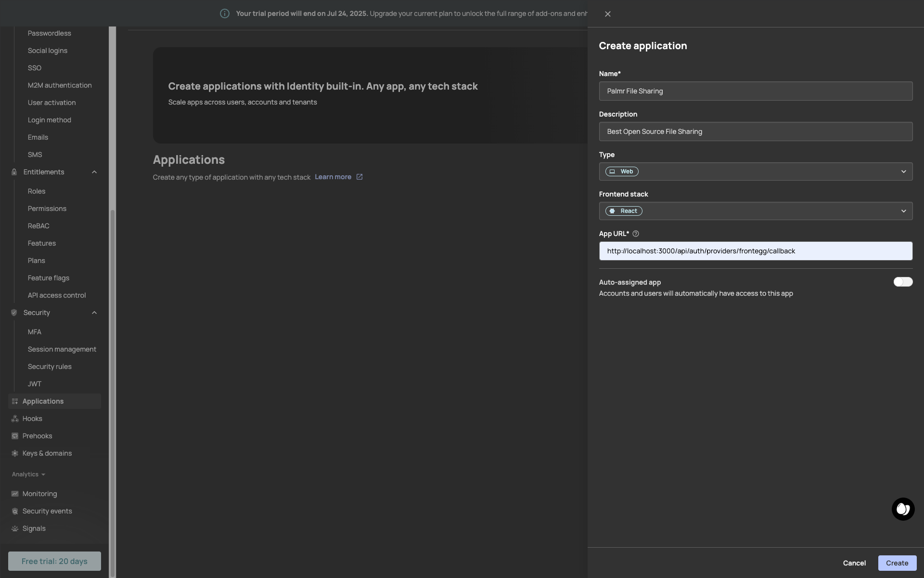Open the Frontend stack dropdown
924x578 pixels.
[x=756, y=211]
